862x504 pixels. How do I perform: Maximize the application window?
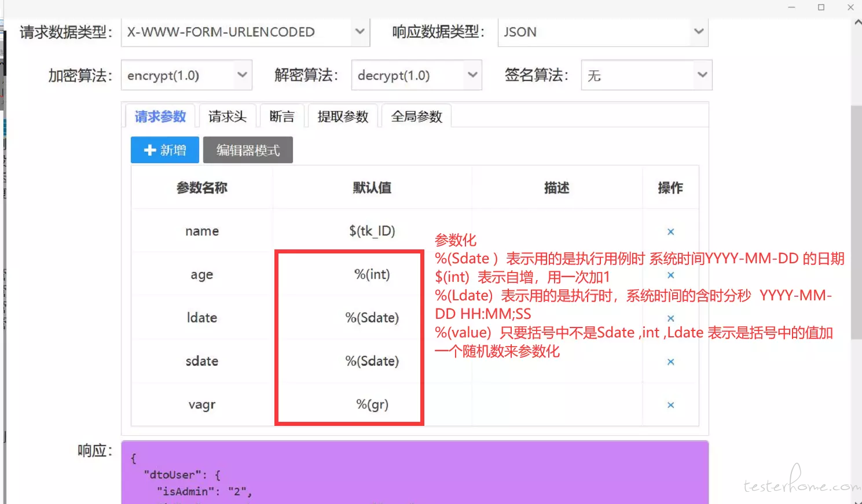tap(821, 7)
